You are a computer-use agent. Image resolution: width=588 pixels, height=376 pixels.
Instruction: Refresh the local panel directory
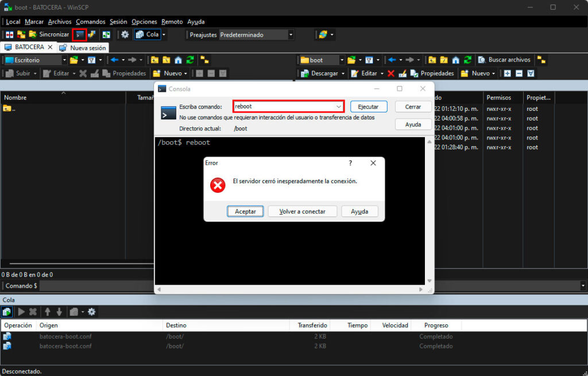[190, 60]
